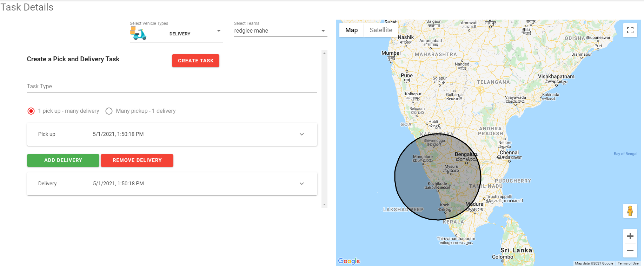Select 1 pick up - many delivery option
The width and height of the screenshot is (644, 275).
coord(31,111)
